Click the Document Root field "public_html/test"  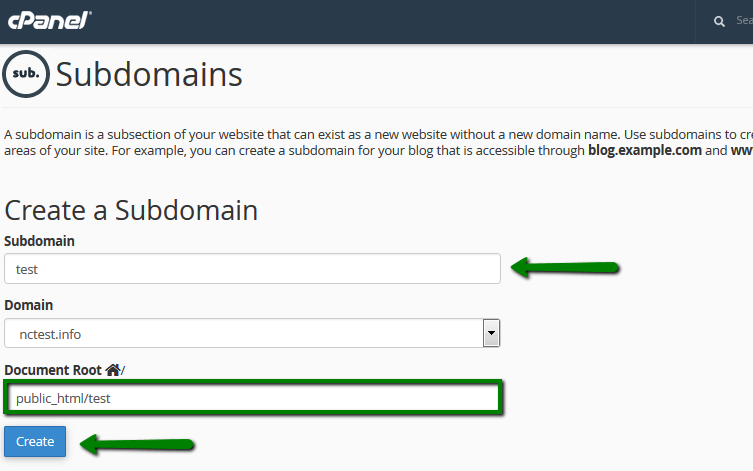coord(252,398)
